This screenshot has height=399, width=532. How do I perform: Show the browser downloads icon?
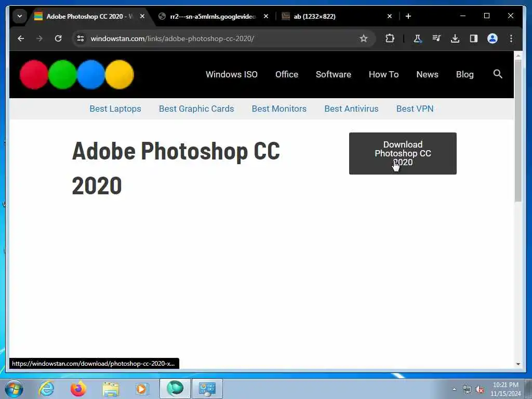(455, 38)
